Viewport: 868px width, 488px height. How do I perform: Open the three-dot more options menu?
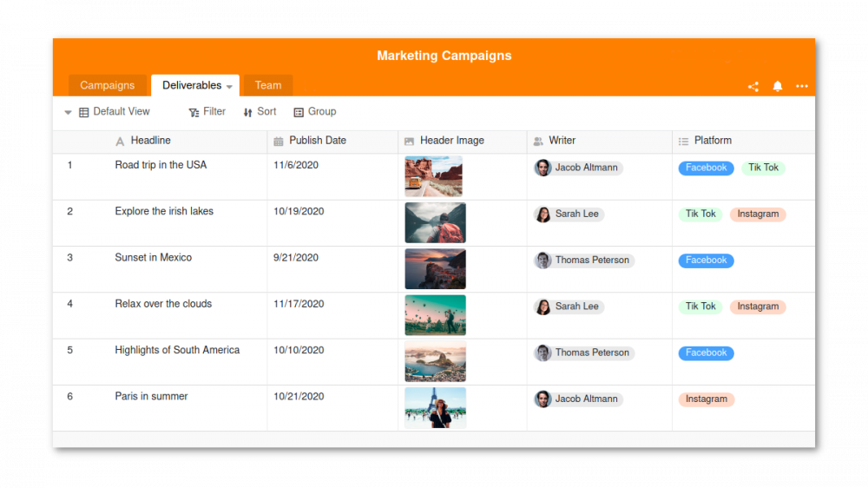pos(801,86)
